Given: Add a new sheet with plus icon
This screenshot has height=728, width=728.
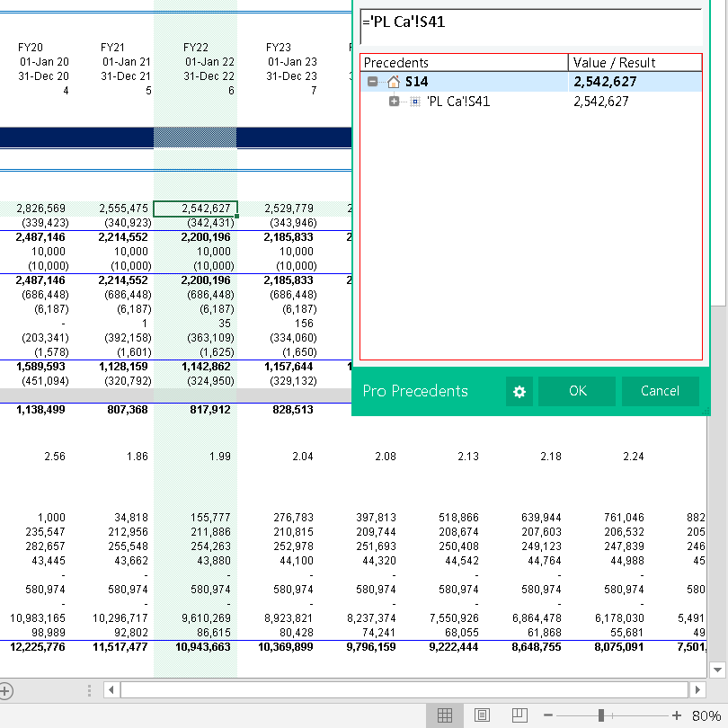Looking at the screenshot, I should coord(5,690).
